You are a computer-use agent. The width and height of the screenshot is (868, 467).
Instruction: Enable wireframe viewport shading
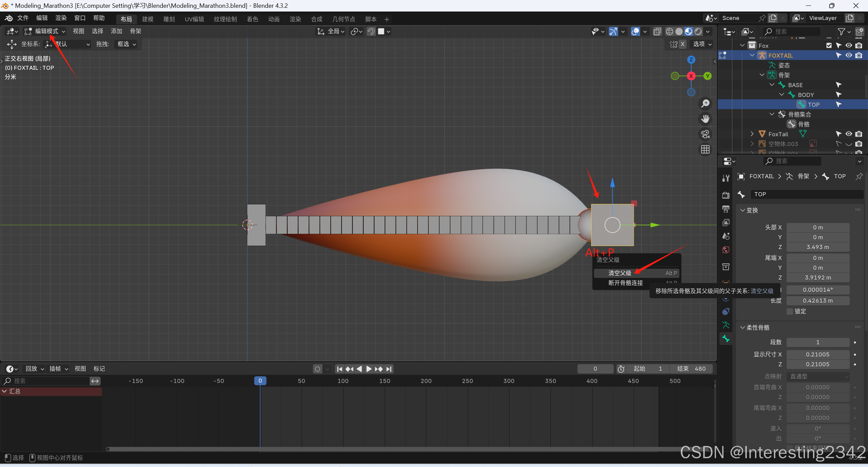[669, 32]
